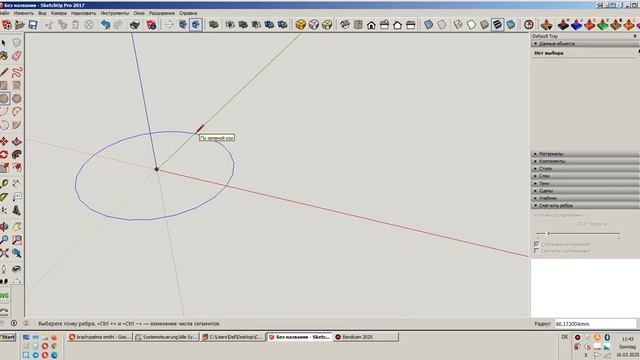Choose the Follow Me tool
The height and width of the screenshot is (360, 640).
(x=17, y=155)
